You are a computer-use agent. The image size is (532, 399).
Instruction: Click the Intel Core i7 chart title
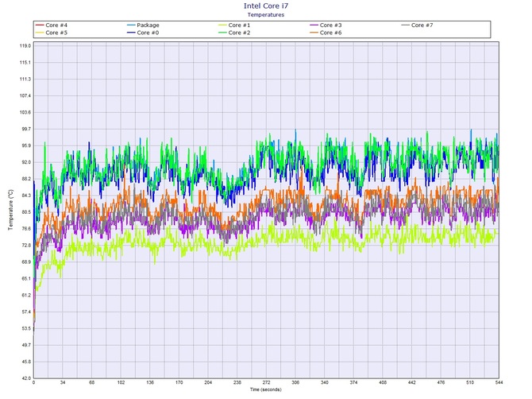click(x=266, y=6)
